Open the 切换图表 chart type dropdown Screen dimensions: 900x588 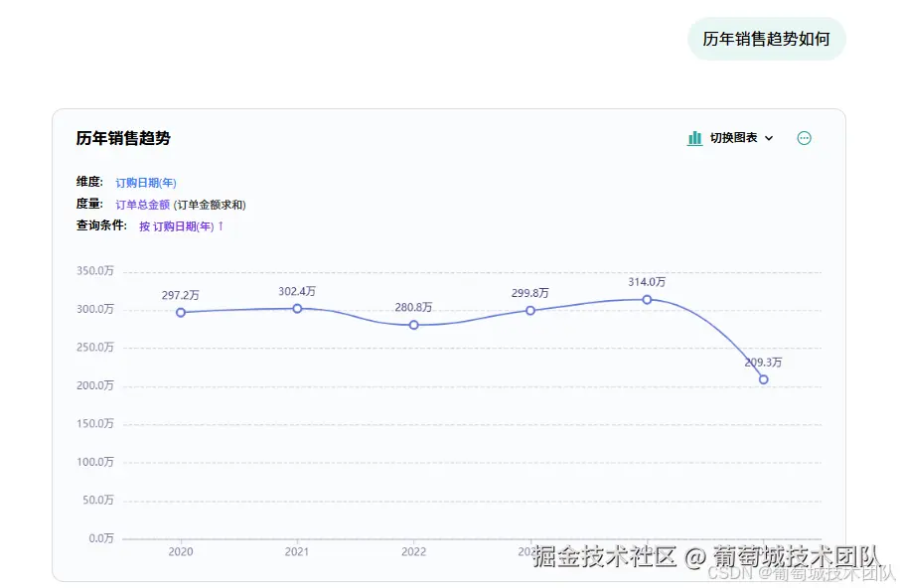[x=730, y=138]
